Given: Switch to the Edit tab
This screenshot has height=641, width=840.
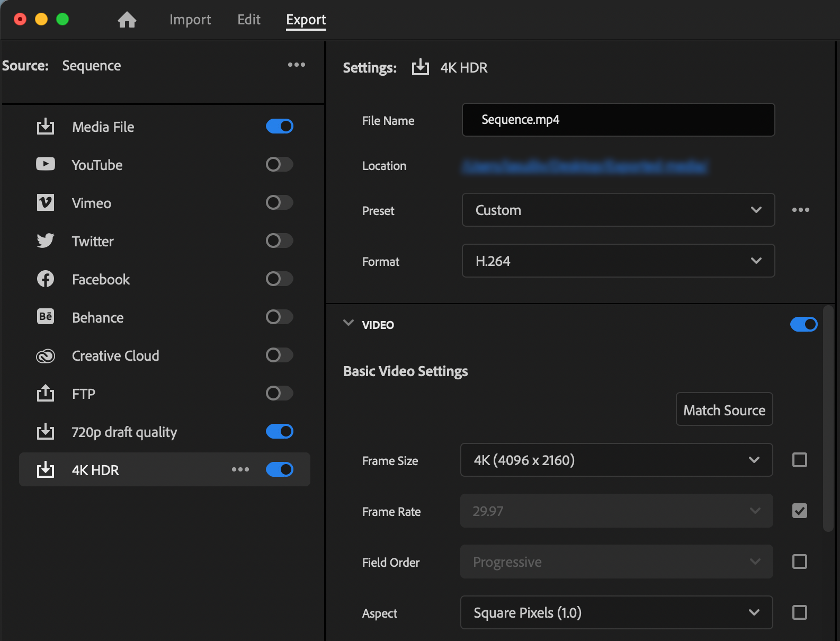Looking at the screenshot, I should (249, 20).
